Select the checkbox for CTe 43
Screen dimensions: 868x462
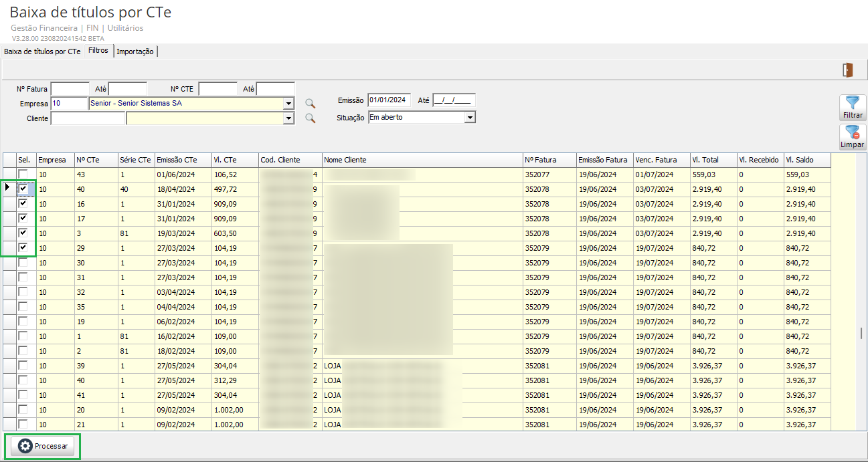click(23, 175)
